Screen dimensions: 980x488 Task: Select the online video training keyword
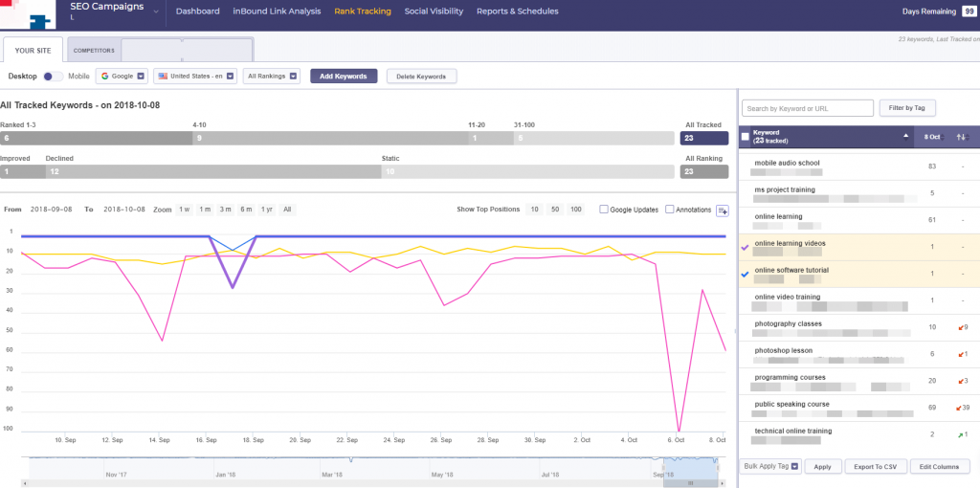pyautogui.click(x=788, y=297)
